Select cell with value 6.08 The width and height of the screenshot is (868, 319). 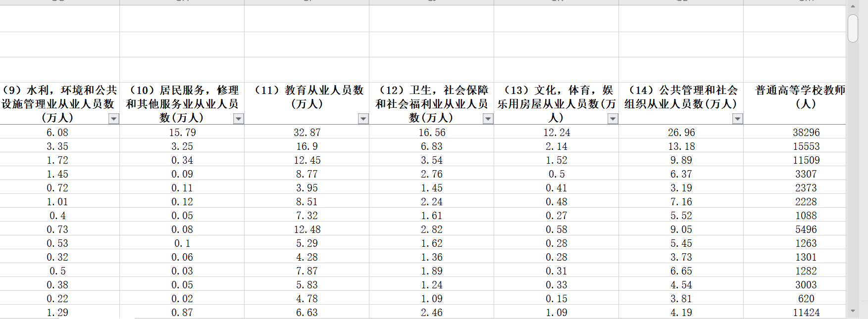point(59,133)
